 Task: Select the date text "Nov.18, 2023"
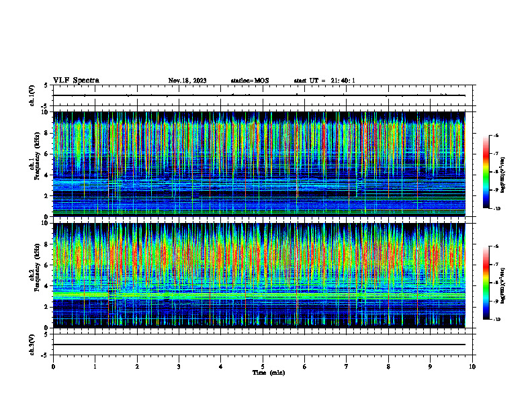[187, 81]
